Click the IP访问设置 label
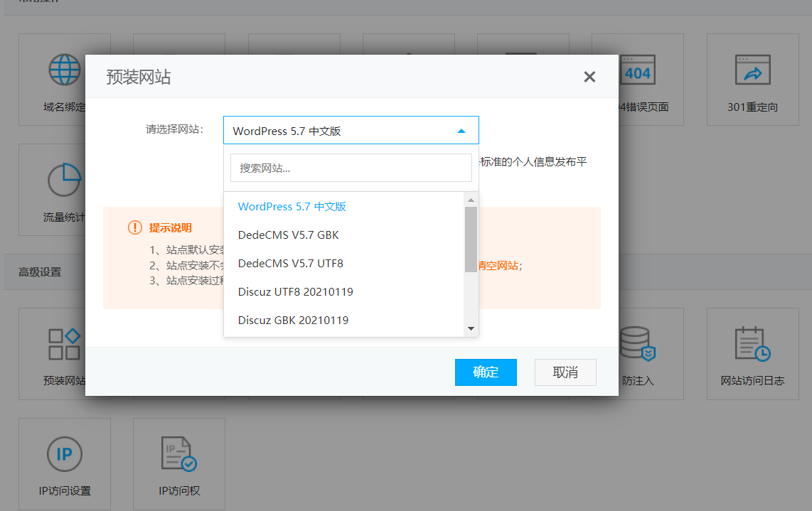This screenshot has height=511, width=812. pyautogui.click(x=65, y=491)
